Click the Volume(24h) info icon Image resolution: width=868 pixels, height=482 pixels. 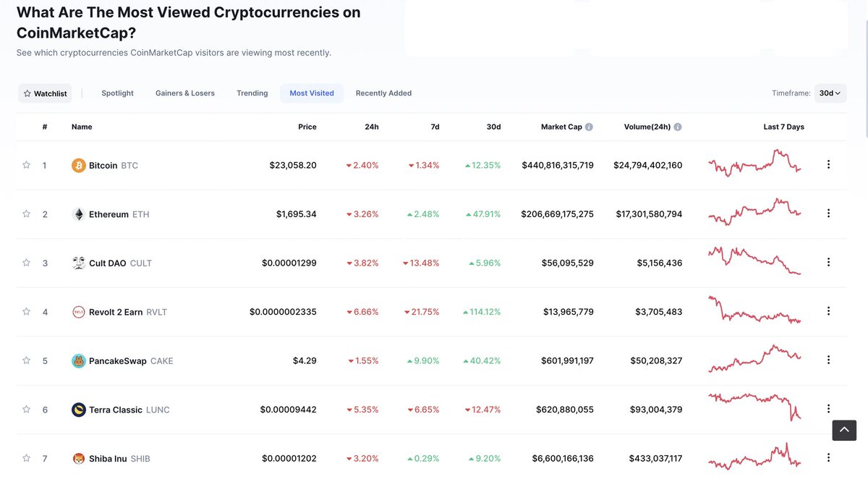pyautogui.click(x=678, y=127)
